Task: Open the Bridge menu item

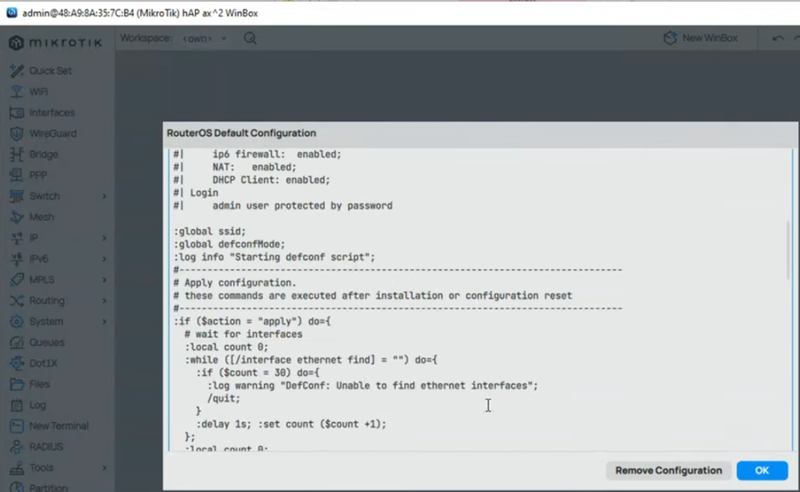Action: pos(43,154)
